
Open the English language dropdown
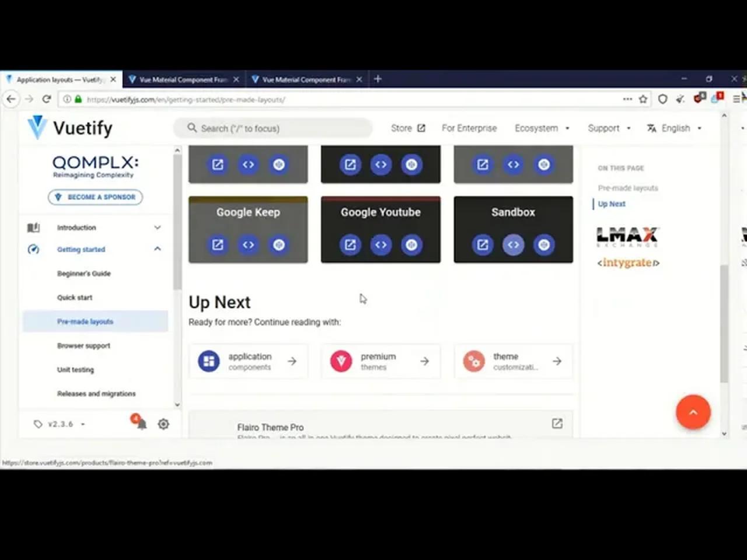[675, 128]
